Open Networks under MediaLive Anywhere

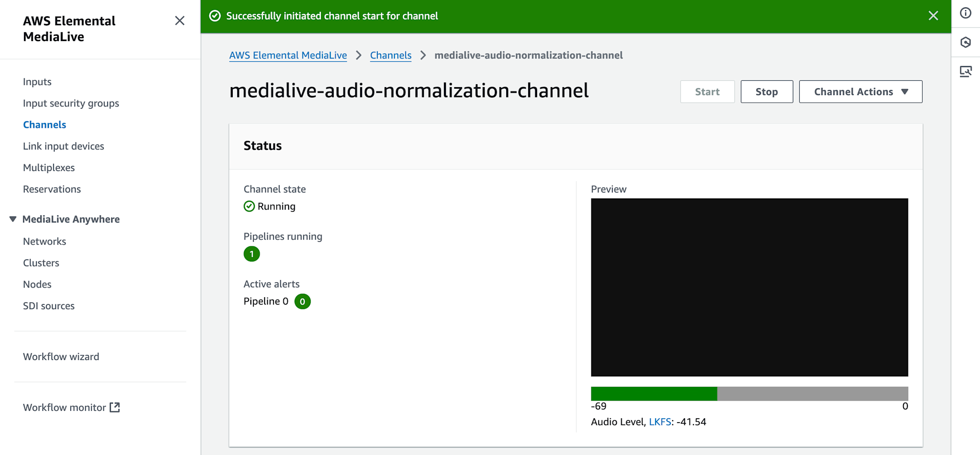coord(45,241)
